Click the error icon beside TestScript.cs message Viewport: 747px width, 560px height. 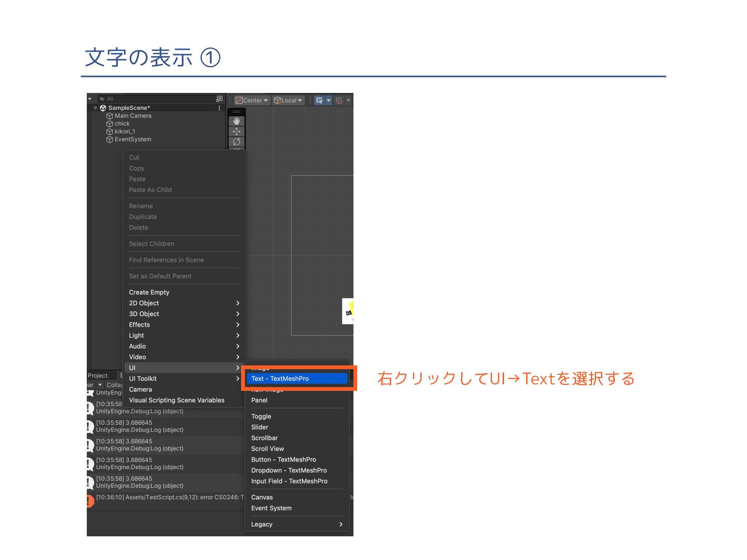[x=90, y=501]
